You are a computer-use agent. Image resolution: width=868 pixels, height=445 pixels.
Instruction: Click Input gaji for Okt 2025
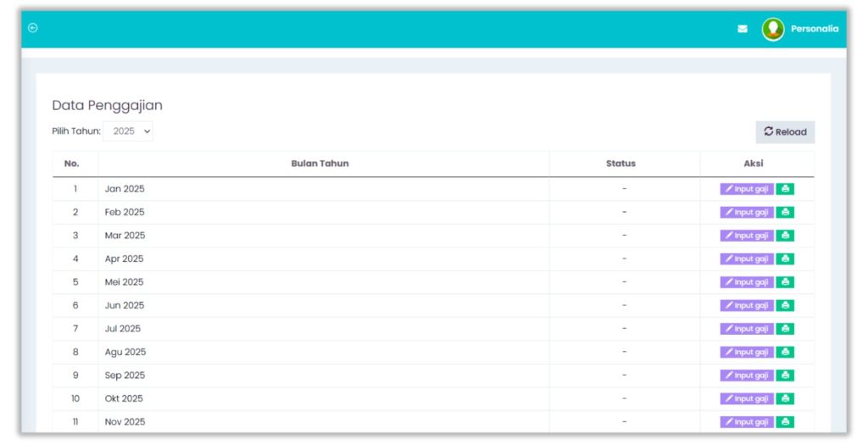coord(746,399)
